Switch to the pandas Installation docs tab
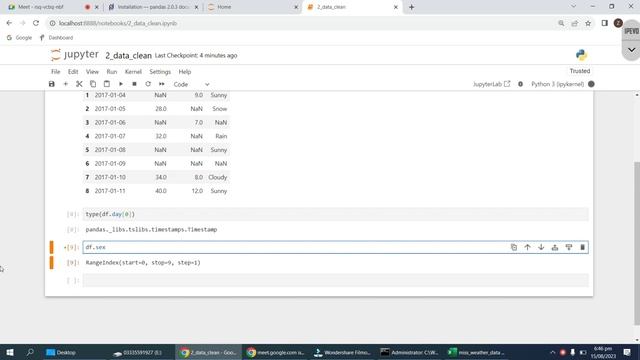 pos(153,7)
